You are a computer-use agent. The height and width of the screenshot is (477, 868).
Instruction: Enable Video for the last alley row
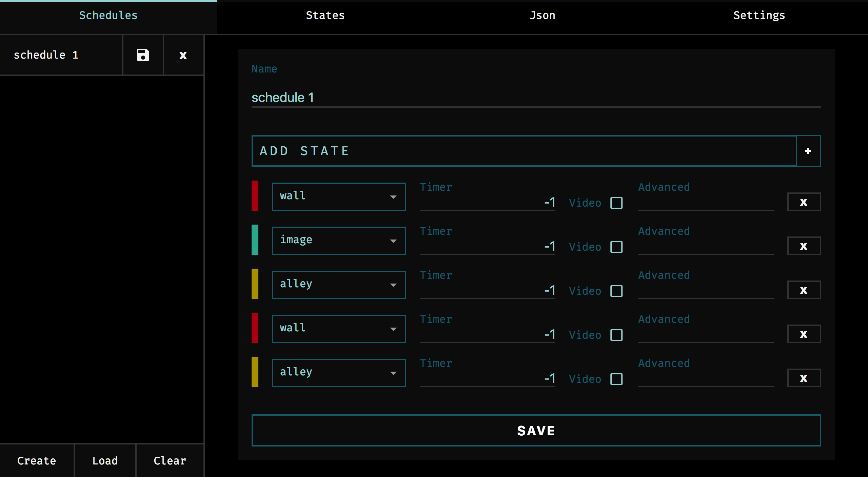point(616,379)
